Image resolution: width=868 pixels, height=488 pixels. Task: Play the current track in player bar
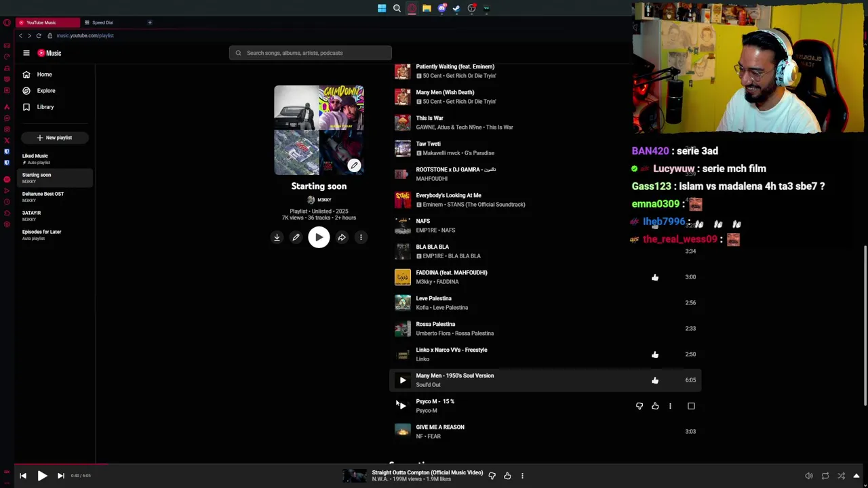[42, 476]
